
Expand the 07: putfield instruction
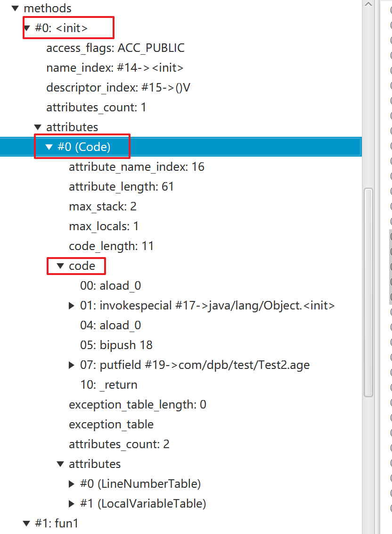coord(72,365)
